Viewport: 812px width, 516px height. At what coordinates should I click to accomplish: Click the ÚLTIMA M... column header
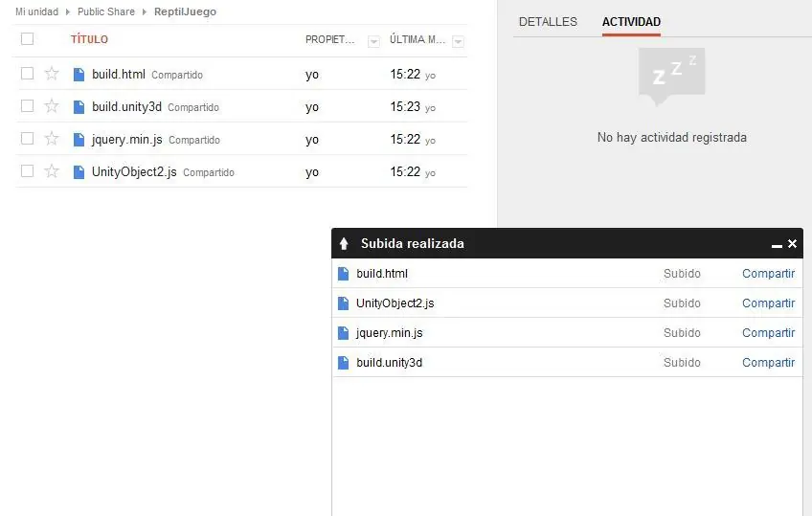417,39
